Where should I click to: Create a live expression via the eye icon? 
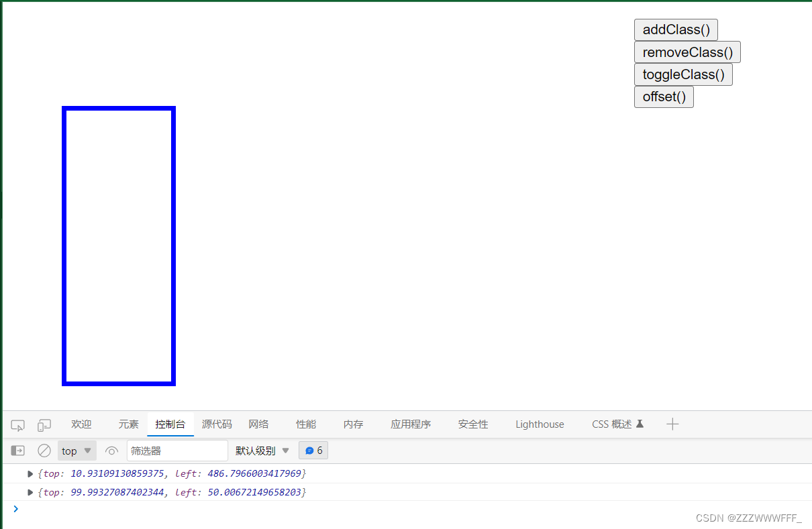pos(111,450)
